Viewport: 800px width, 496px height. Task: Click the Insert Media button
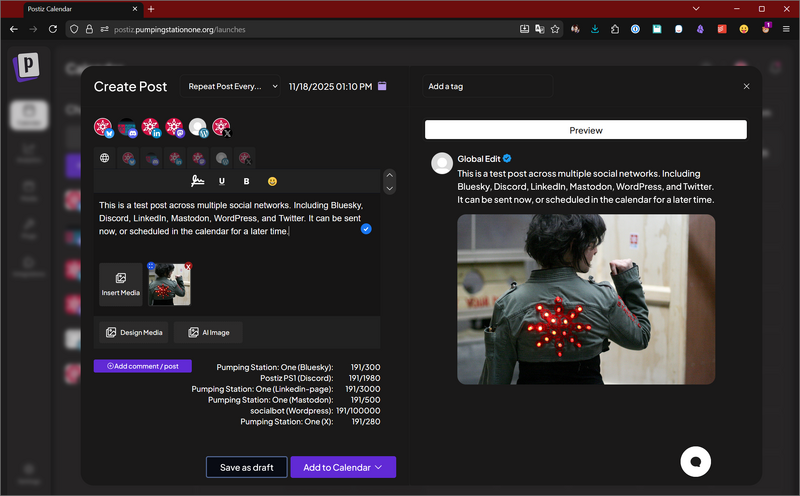tap(120, 284)
